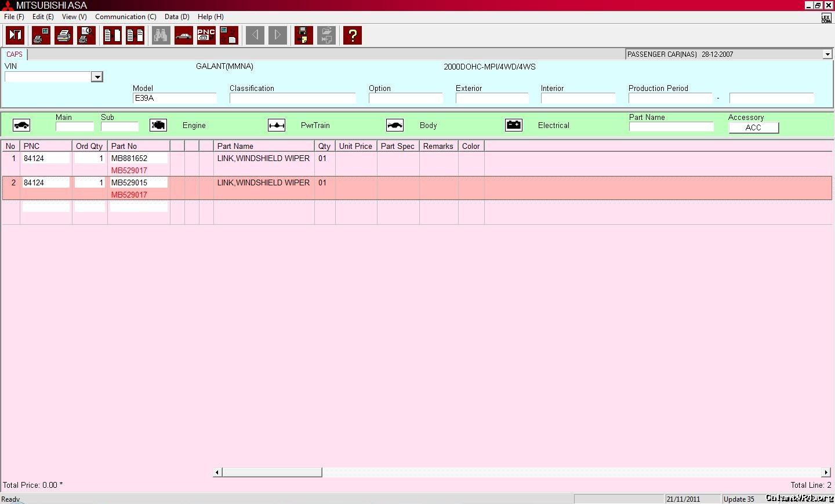Click the Production Period end field
The width and height of the screenshot is (835, 504).
(x=772, y=98)
